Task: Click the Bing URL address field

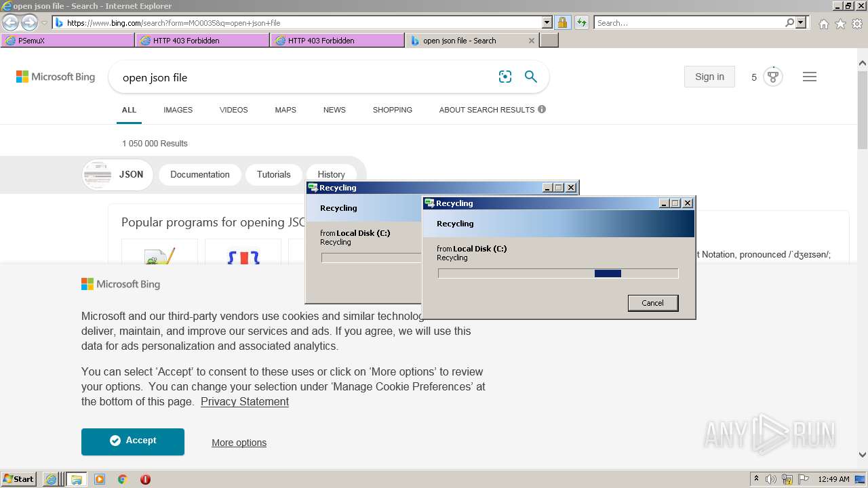Action: point(297,23)
